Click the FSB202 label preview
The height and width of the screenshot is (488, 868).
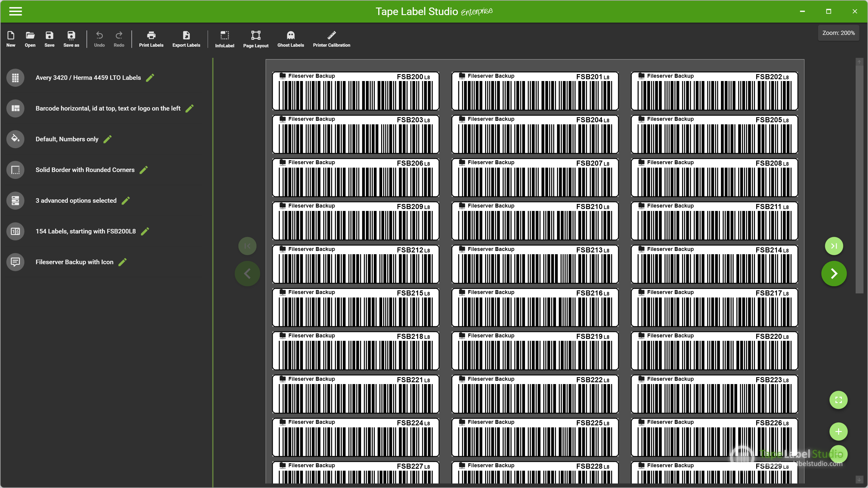[x=714, y=91]
